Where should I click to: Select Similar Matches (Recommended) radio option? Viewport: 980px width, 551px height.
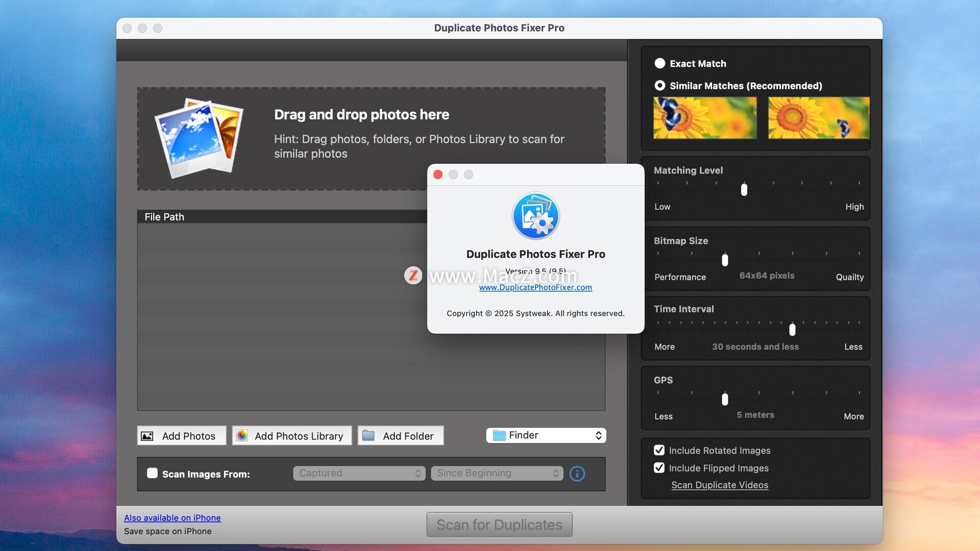(x=659, y=86)
